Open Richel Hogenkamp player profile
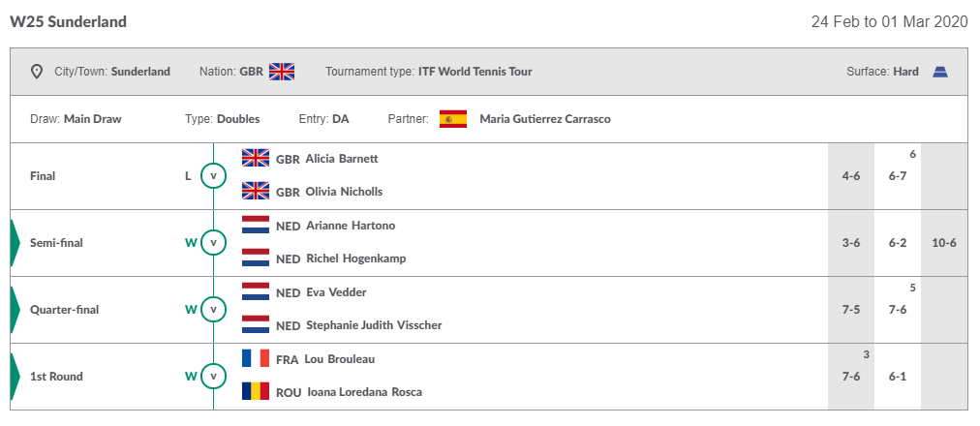The image size is (980, 426). click(356, 259)
